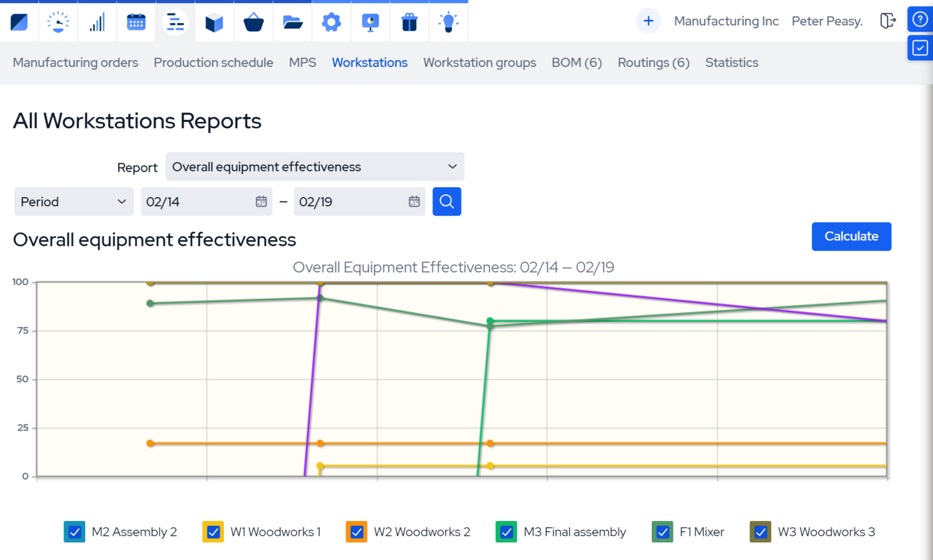Switch to the Production schedule tab
The width and height of the screenshot is (933, 560).
pyautogui.click(x=213, y=63)
